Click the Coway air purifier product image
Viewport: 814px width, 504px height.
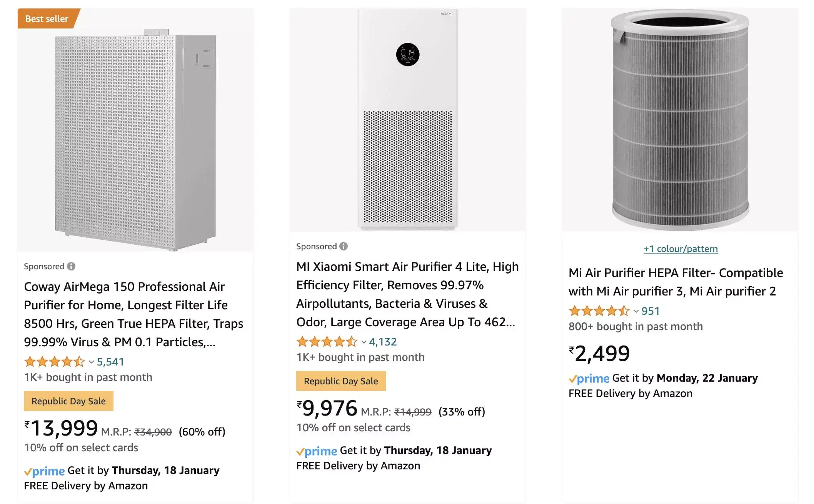pyautogui.click(x=135, y=142)
